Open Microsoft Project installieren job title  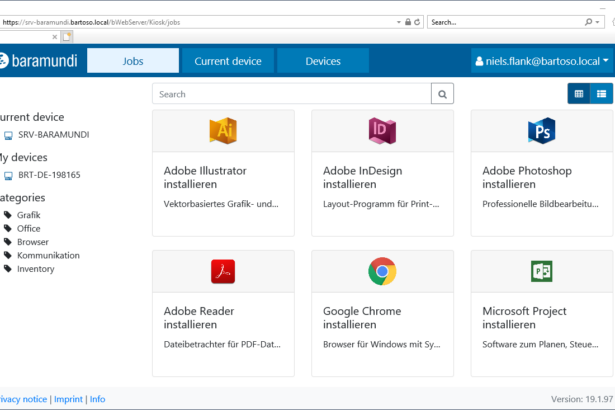click(524, 318)
